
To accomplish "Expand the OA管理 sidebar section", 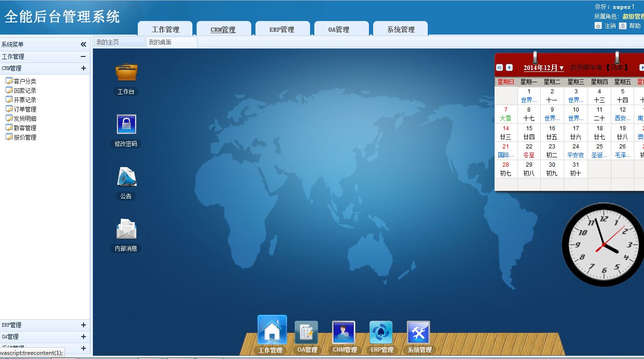I will (83, 336).
